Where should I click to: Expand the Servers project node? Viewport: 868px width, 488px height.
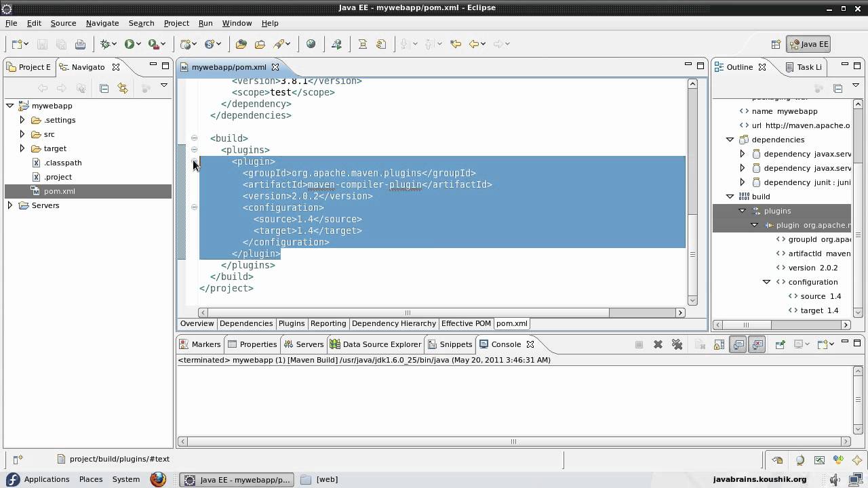tap(10, 205)
